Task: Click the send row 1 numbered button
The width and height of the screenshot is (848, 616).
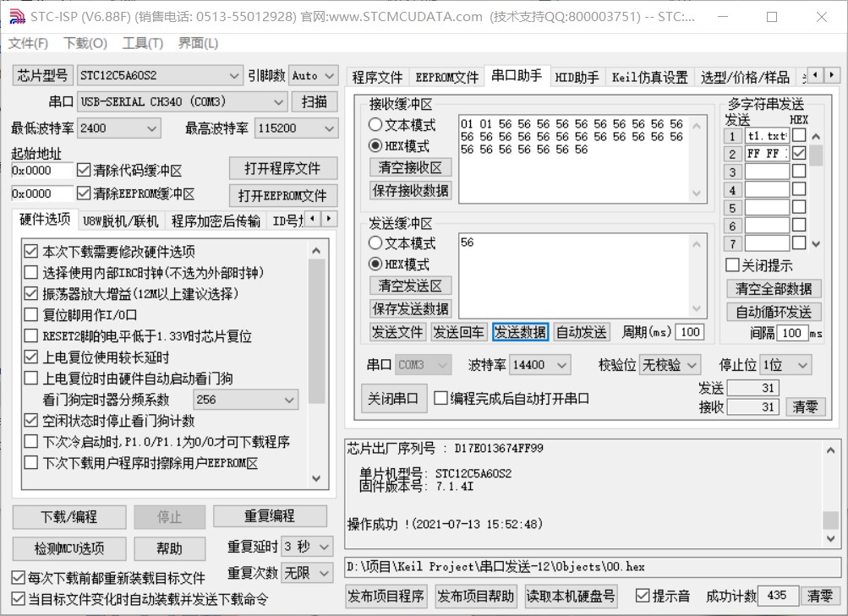Action: click(x=732, y=136)
